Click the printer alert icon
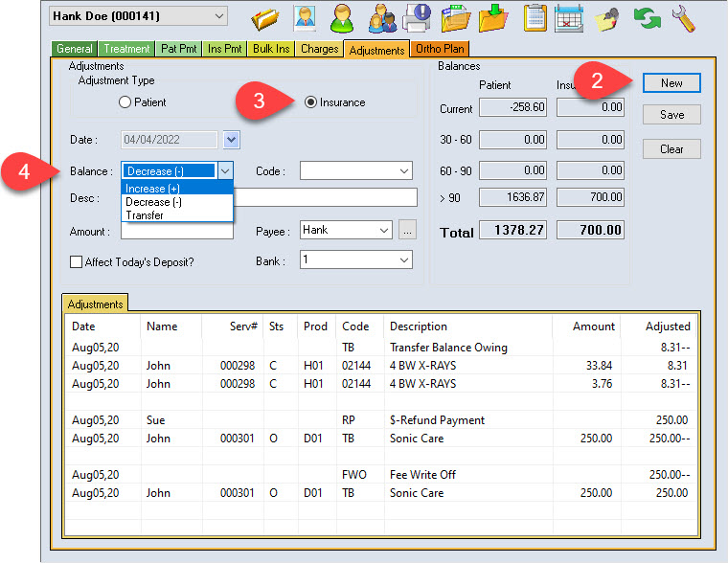728x563 pixels. tap(417, 18)
